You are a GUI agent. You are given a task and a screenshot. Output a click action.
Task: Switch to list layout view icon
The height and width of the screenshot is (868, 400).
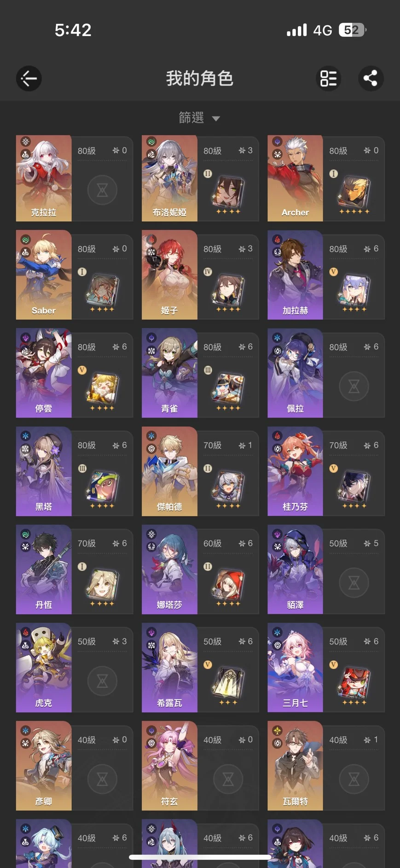tap(328, 78)
